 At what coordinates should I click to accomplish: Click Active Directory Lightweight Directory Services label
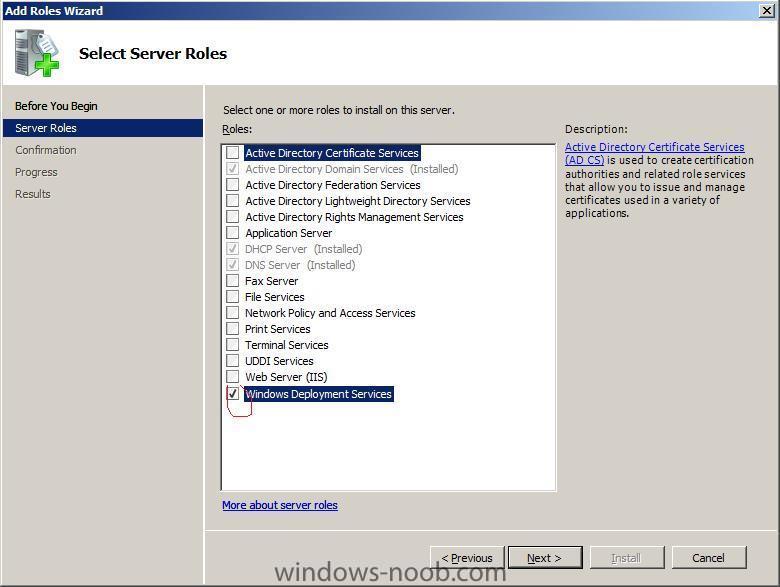click(x=358, y=201)
